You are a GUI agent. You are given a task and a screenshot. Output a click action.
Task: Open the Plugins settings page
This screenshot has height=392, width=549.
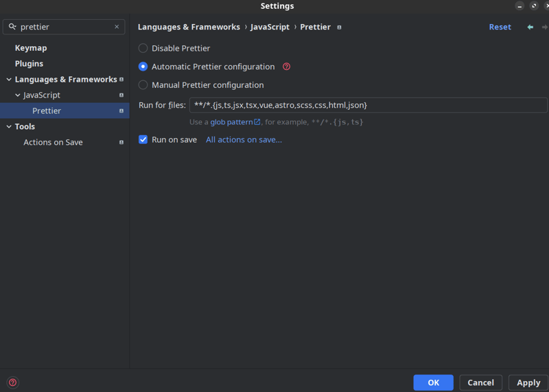point(29,64)
